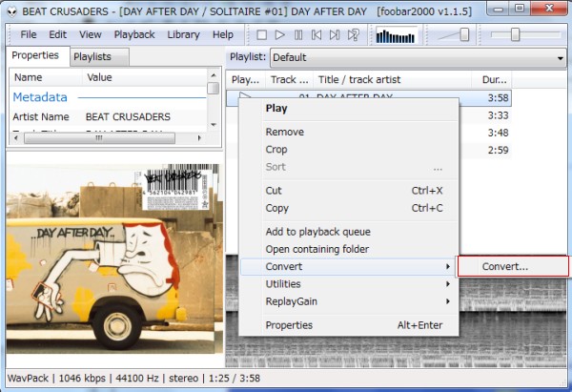Choose Convert... from the submenu
Screen dimensions: 572x392
[504, 266]
